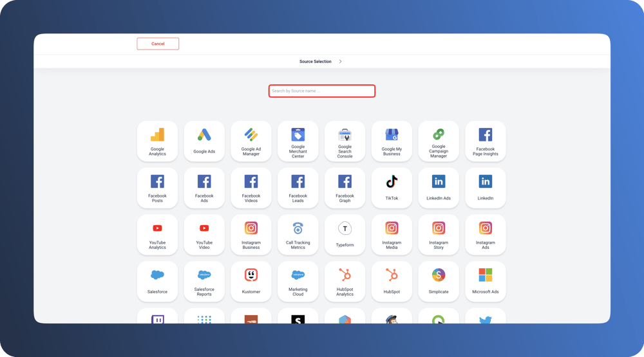644x357 pixels.
Task: Pick the Instagram Story source
Action: [438, 235]
